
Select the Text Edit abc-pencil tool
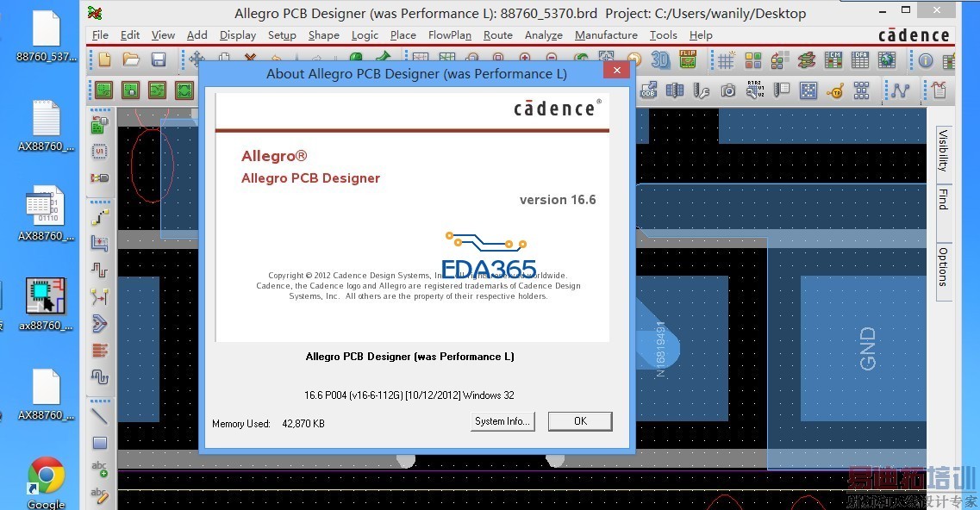point(99,495)
